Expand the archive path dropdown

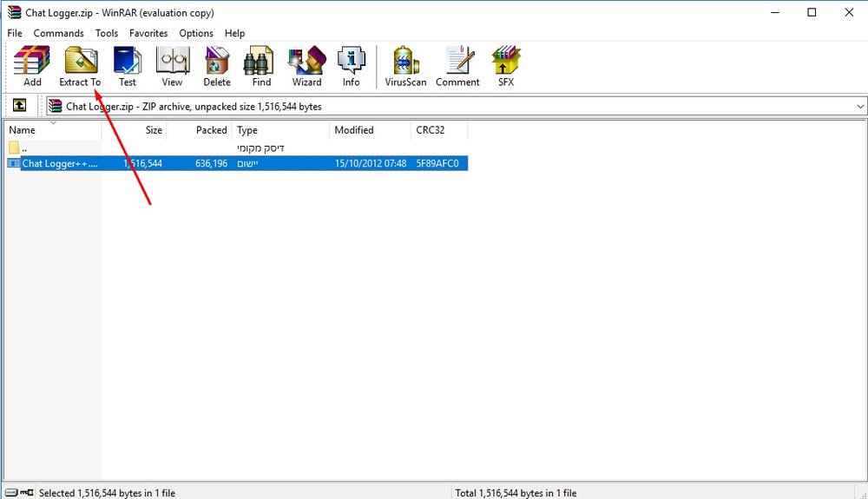point(860,107)
